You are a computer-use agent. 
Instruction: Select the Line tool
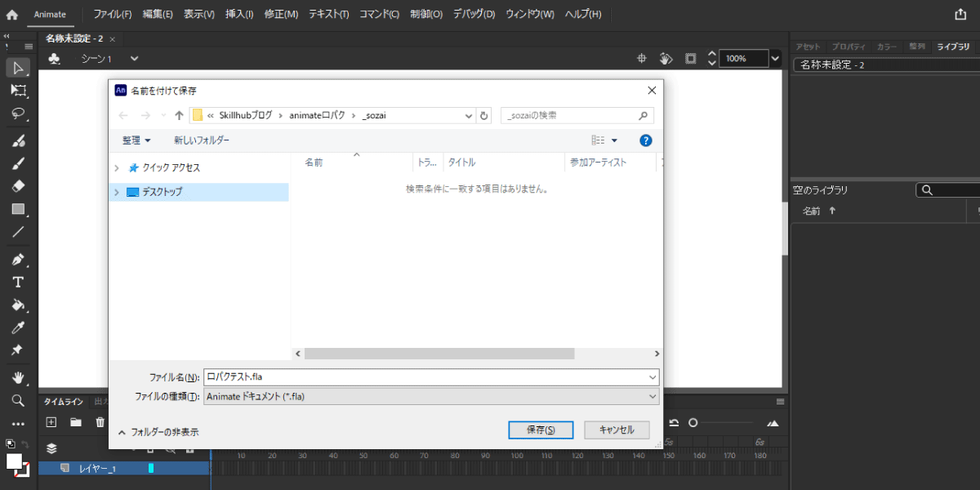pos(18,232)
